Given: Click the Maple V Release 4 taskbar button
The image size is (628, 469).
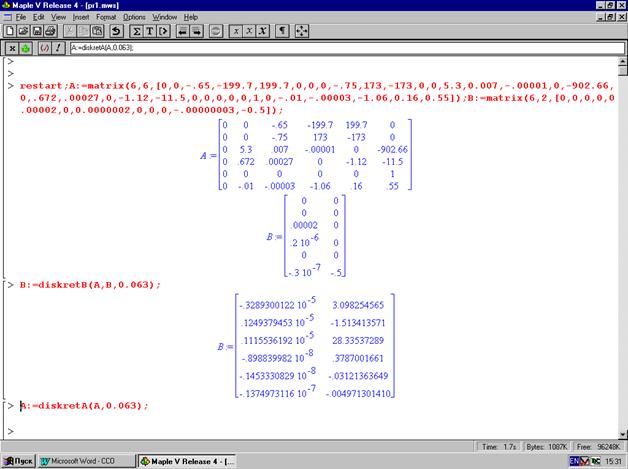Looking at the screenshot, I should (186, 461).
